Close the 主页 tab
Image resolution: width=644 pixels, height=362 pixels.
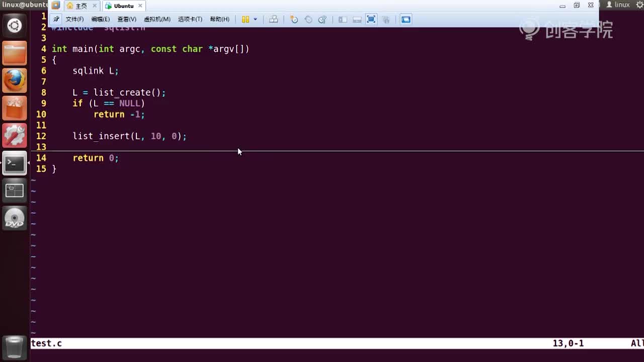[94, 6]
